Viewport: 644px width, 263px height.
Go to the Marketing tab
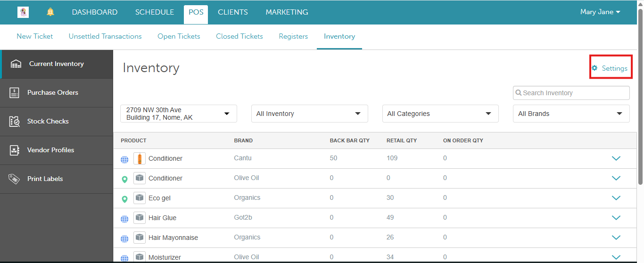[x=287, y=12]
